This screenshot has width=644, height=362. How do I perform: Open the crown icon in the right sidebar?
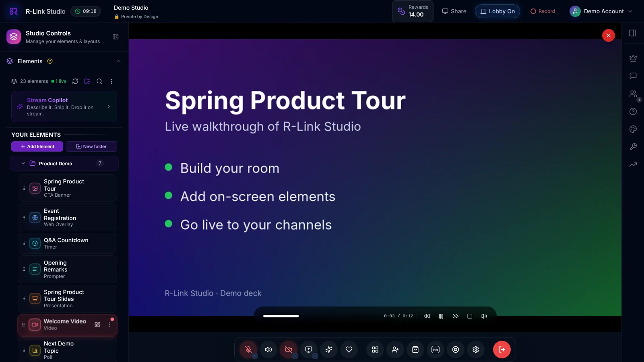pos(633,58)
